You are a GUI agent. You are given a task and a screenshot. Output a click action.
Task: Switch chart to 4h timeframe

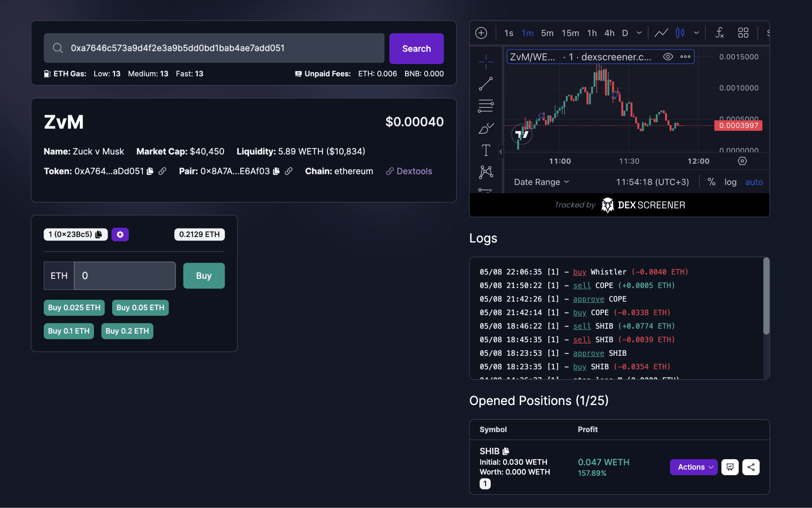610,33
